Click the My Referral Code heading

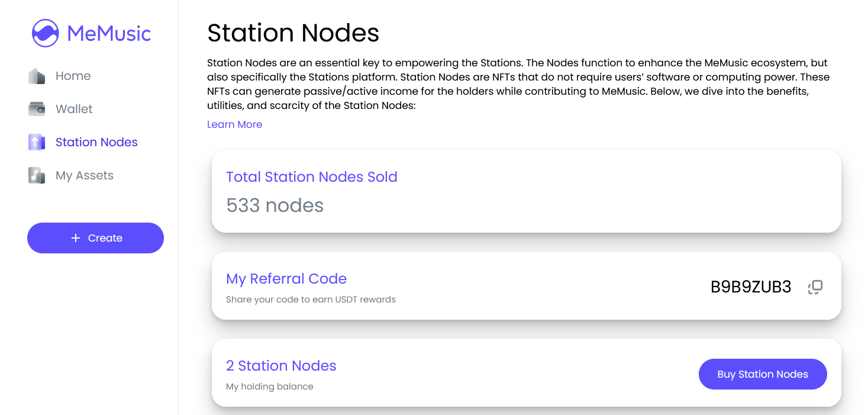point(286,279)
